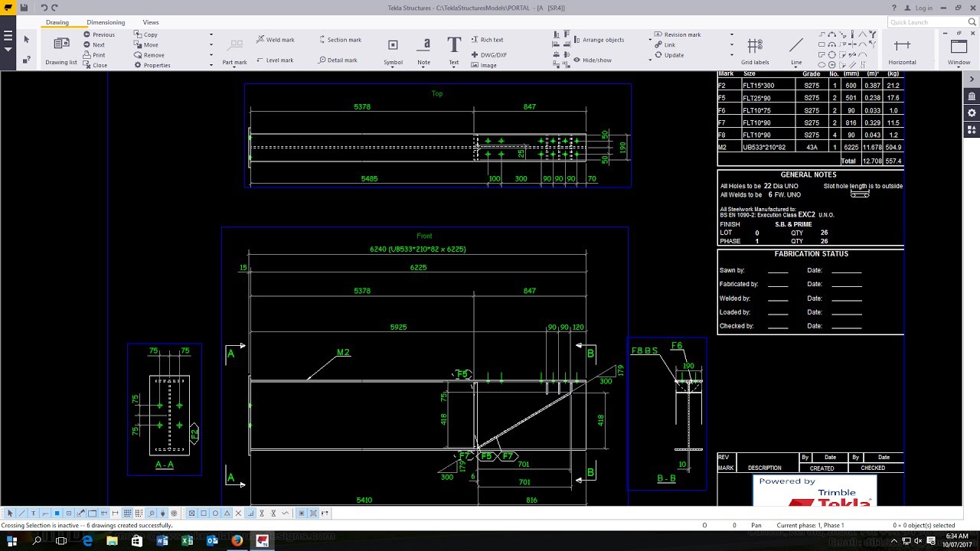Select the pointer selection tool in ribbon
Image resolution: width=980 pixels, height=551 pixels.
[x=26, y=39]
